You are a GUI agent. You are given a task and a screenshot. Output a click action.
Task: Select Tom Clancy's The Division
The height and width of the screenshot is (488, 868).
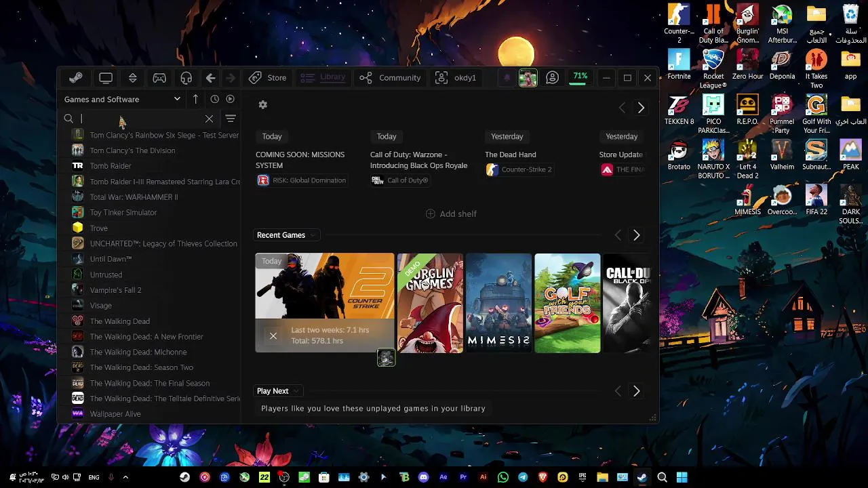coord(132,150)
